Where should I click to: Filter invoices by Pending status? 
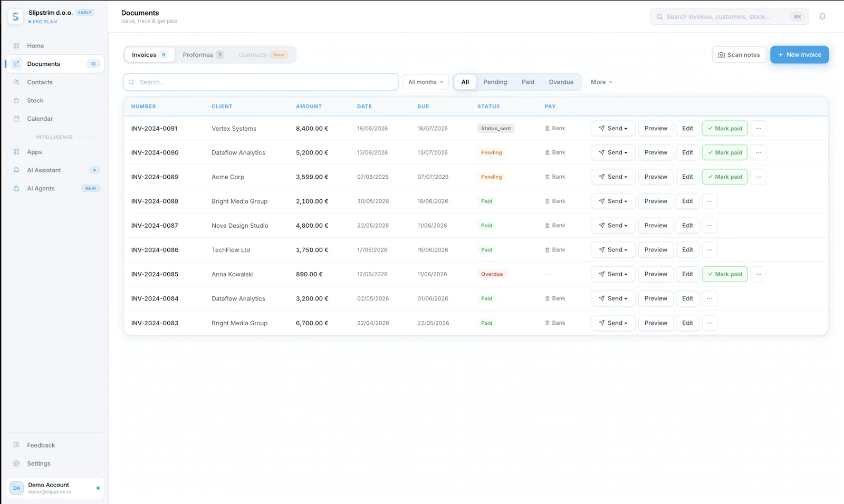click(x=495, y=82)
